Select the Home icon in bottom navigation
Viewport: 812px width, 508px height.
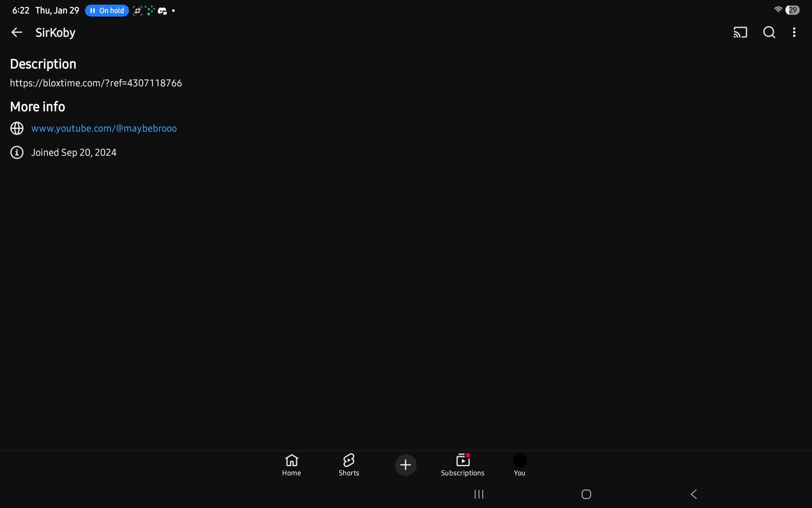click(x=291, y=465)
